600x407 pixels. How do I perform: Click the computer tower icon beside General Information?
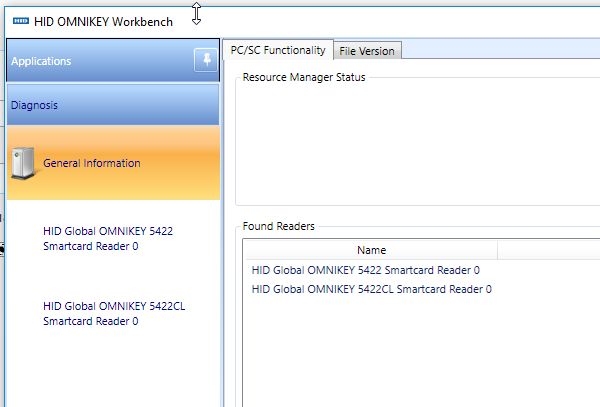[24, 164]
